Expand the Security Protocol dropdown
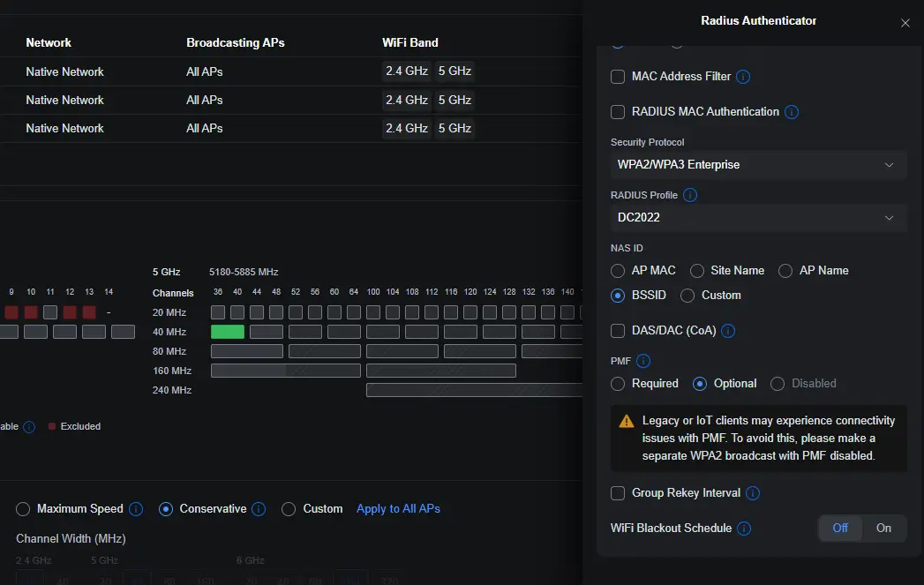Screen dimensions: 924x585 click(x=758, y=165)
